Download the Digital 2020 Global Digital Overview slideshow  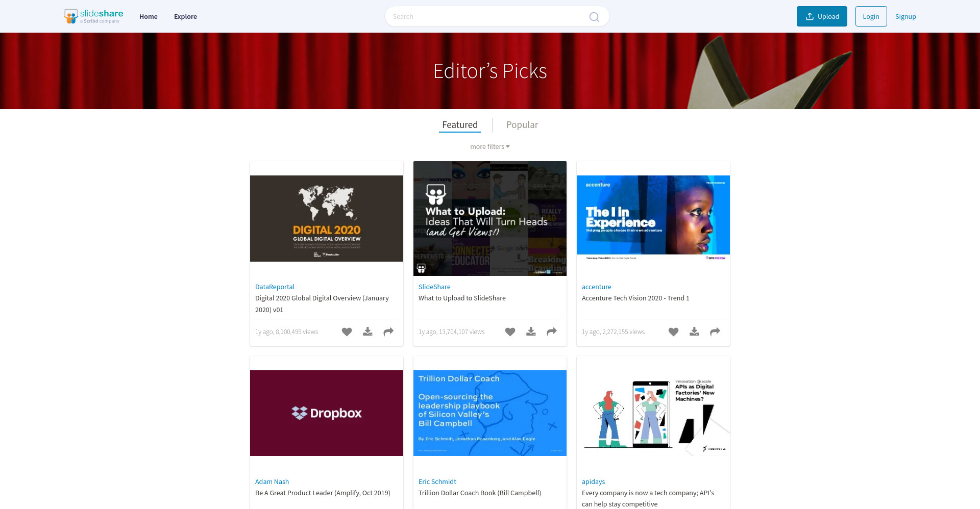point(367,332)
